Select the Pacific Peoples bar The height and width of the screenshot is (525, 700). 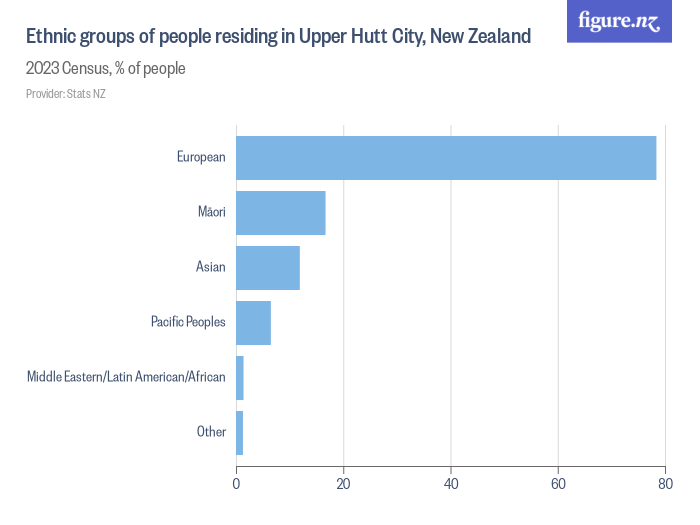(x=254, y=323)
